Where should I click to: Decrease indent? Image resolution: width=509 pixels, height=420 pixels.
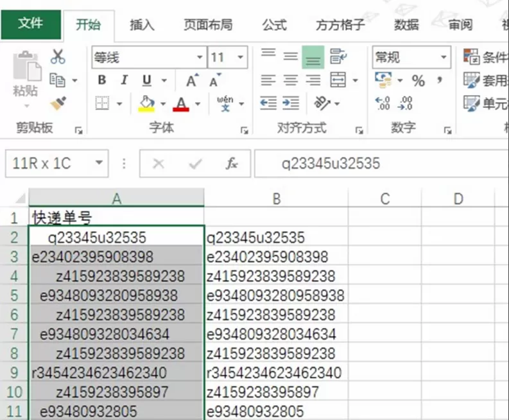point(268,103)
